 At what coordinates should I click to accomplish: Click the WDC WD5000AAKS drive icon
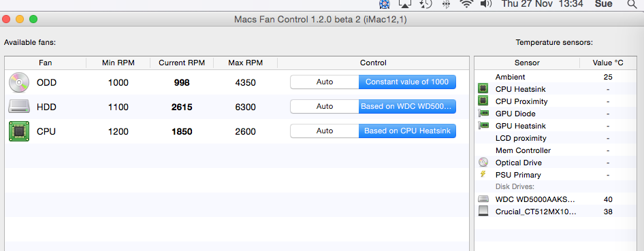[483, 199]
